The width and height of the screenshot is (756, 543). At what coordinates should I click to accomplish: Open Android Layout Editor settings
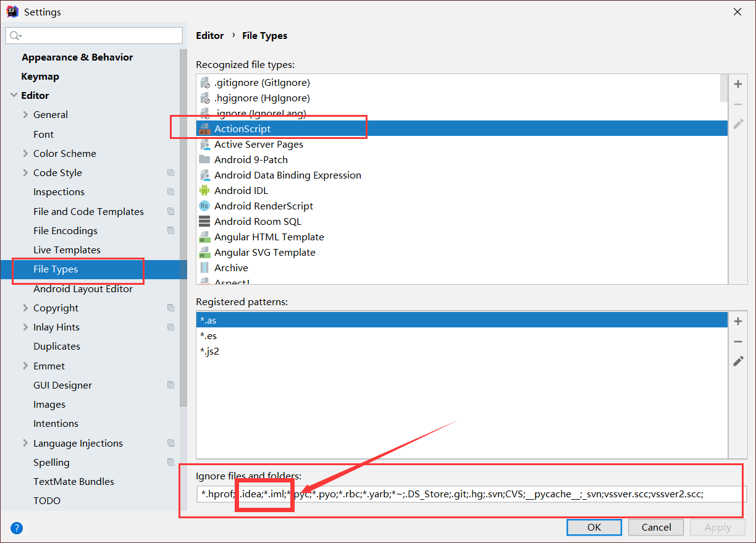(x=83, y=289)
